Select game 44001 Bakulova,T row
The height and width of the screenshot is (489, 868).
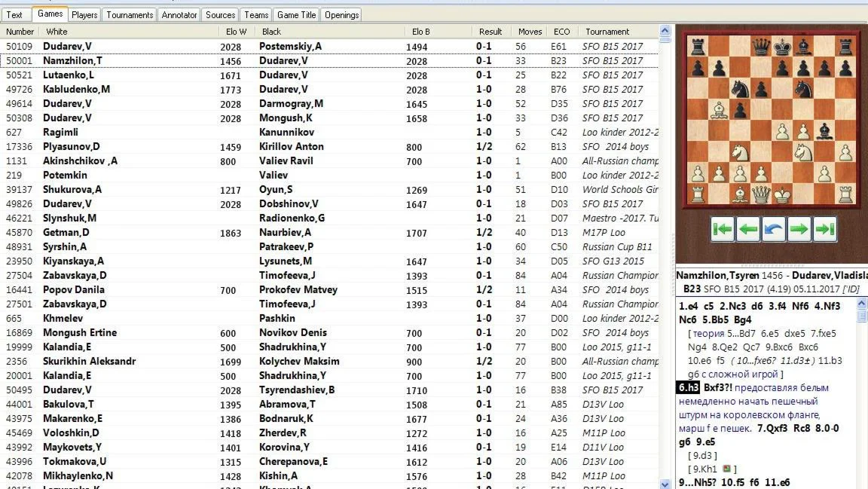click(329, 405)
